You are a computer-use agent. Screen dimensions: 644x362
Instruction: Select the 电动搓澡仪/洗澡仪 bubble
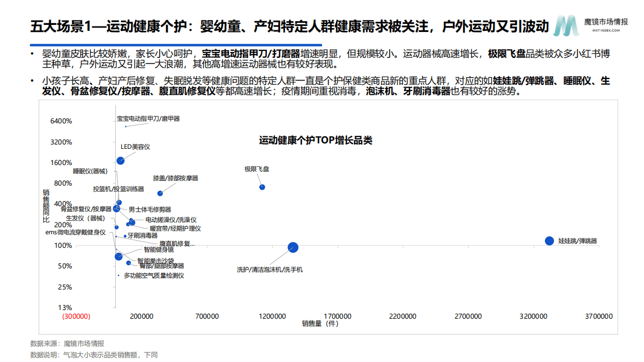pos(131,221)
